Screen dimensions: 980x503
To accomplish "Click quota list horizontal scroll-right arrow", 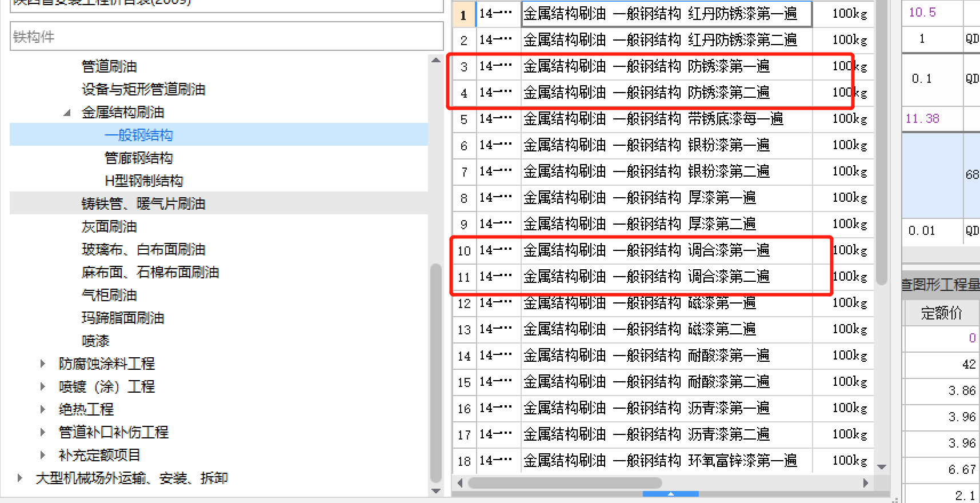I will [866, 483].
